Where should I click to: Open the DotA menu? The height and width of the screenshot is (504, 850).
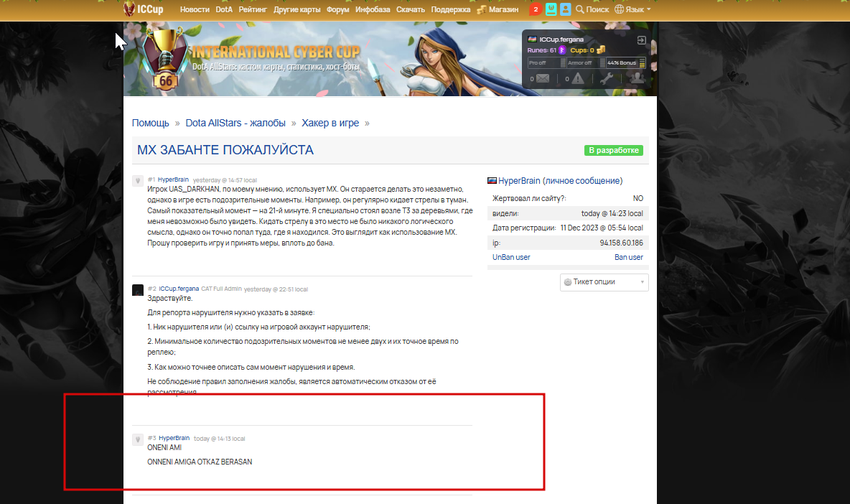point(224,9)
